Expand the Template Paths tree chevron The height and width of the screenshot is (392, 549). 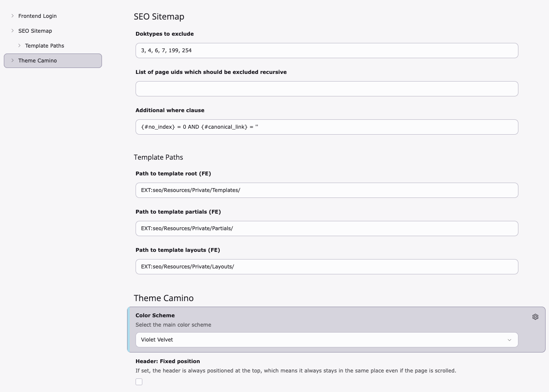coord(19,45)
